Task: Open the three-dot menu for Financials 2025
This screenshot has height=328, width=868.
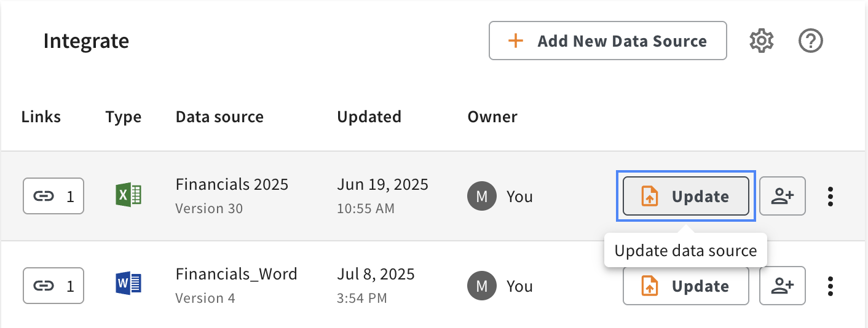Action: tap(831, 196)
